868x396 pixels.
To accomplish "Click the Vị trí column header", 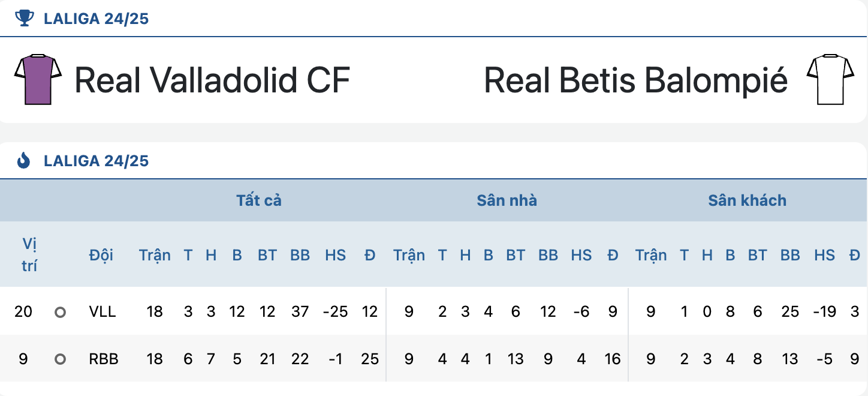I will click(29, 254).
